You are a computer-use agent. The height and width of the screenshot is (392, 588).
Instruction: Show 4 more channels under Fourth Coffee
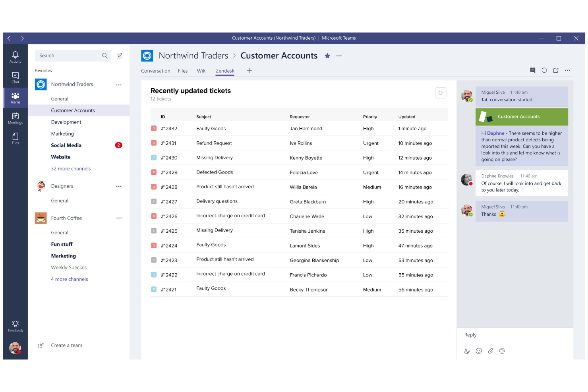(x=70, y=279)
